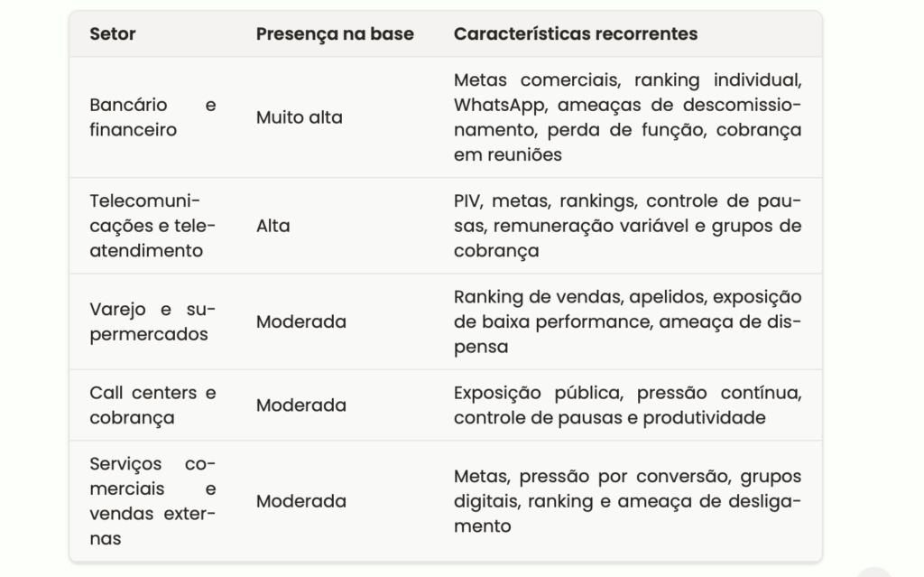This screenshot has height=577, width=924.
Task: Click the word WhatsApp in the Bancário row
Action: 500,105
